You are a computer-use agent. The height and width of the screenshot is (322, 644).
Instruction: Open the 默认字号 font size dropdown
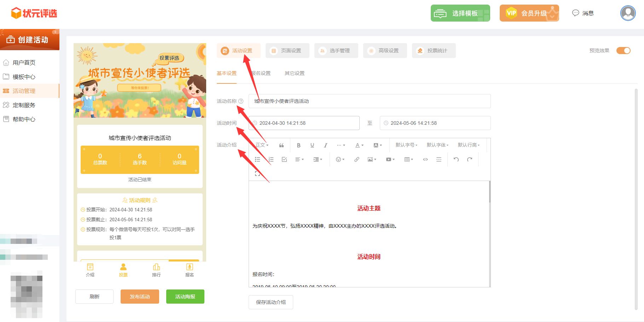[x=406, y=145]
